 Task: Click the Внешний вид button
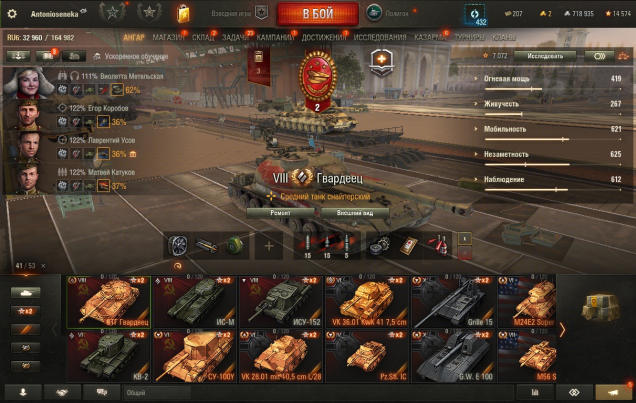[x=355, y=213]
